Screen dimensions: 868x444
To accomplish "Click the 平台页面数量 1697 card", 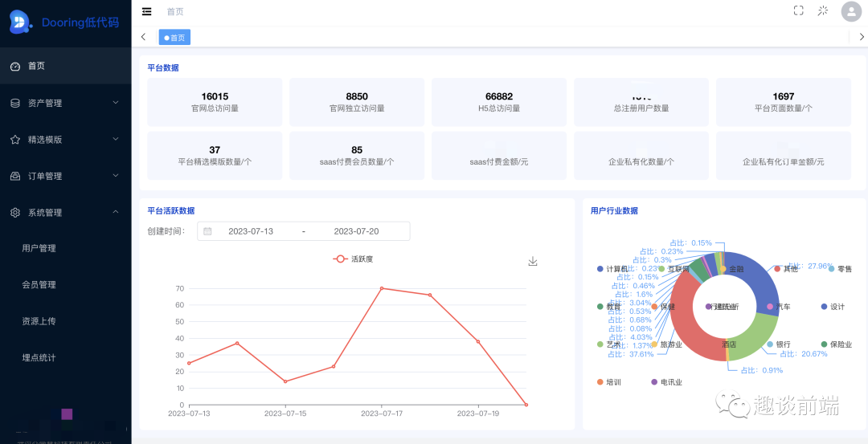I will (784, 102).
